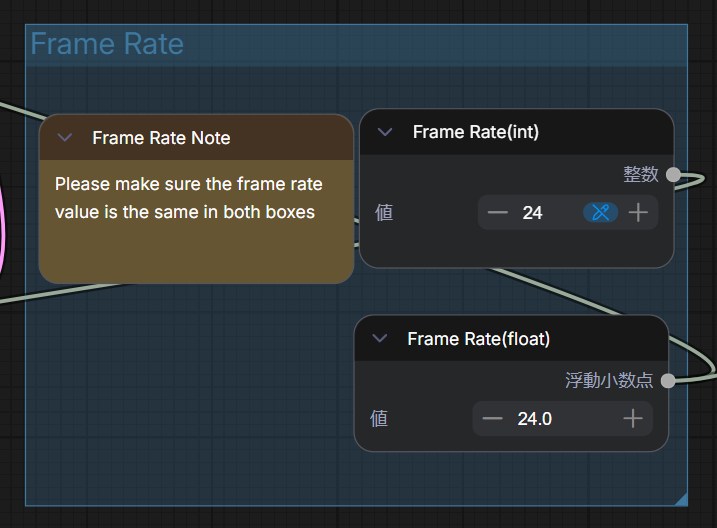Click the Frame Rate group resize corner handle
Screen dimensions: 717x528
(x=681, y=498)
